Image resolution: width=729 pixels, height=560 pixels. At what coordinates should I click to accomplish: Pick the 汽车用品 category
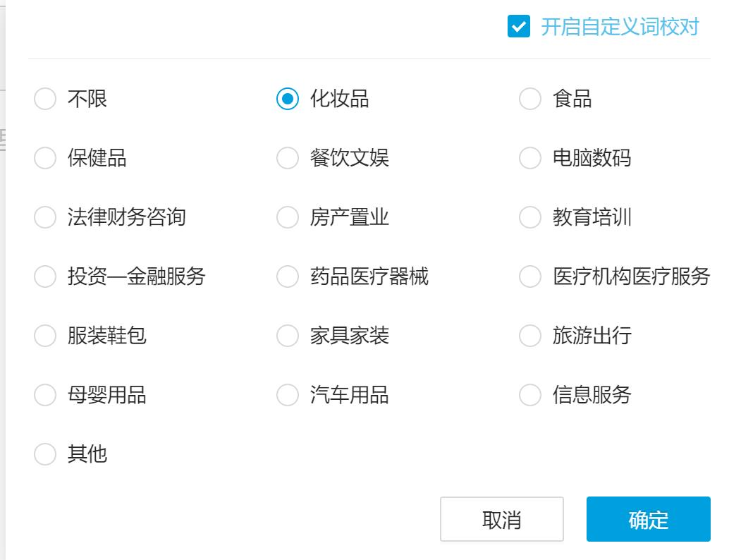point(287,395)
